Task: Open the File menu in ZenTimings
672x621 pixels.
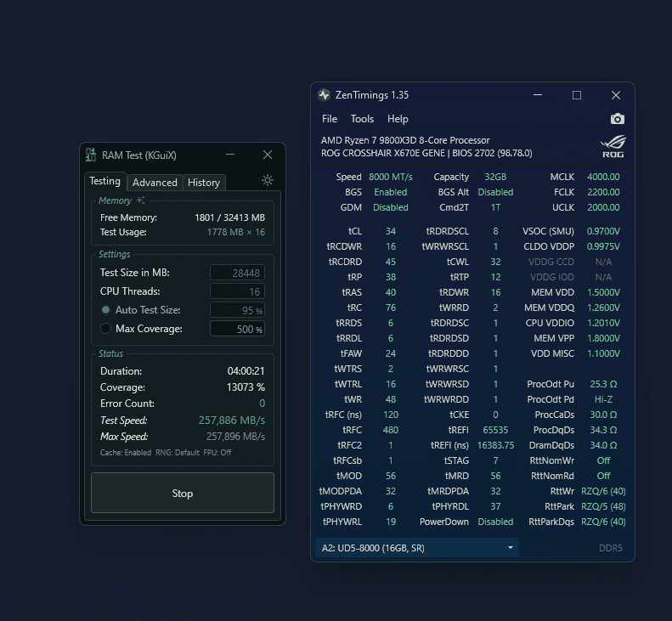Action: click(x=330, y=119)
